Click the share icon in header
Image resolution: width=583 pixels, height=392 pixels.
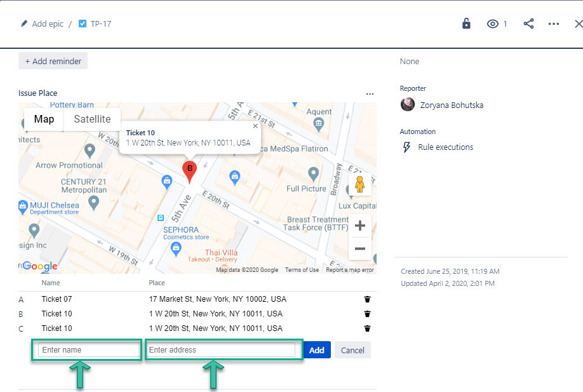528,24
